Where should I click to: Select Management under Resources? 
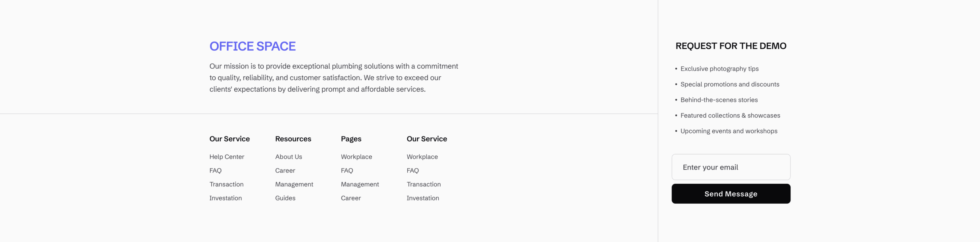coord(294,184)
